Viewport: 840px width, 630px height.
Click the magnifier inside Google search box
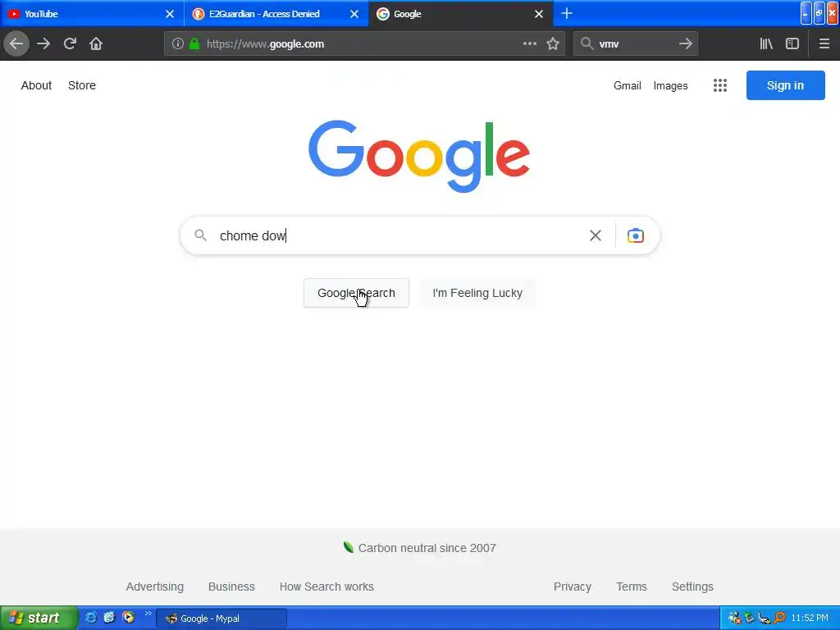pyautogui.click(x=200, y=235)
